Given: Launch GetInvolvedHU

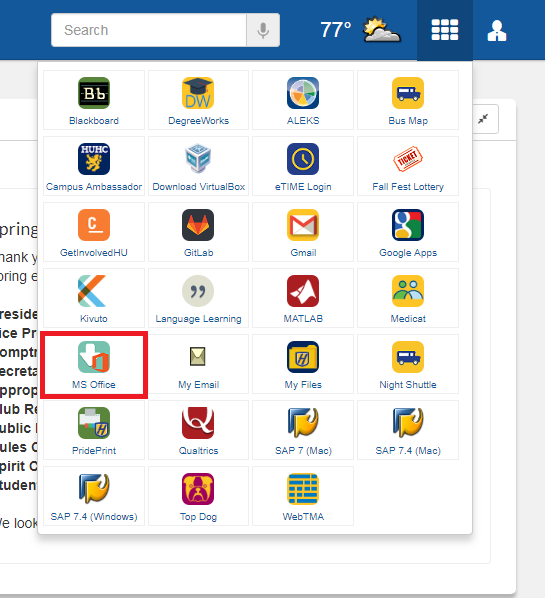Looking at the screenshot, I should pos(94,232).
